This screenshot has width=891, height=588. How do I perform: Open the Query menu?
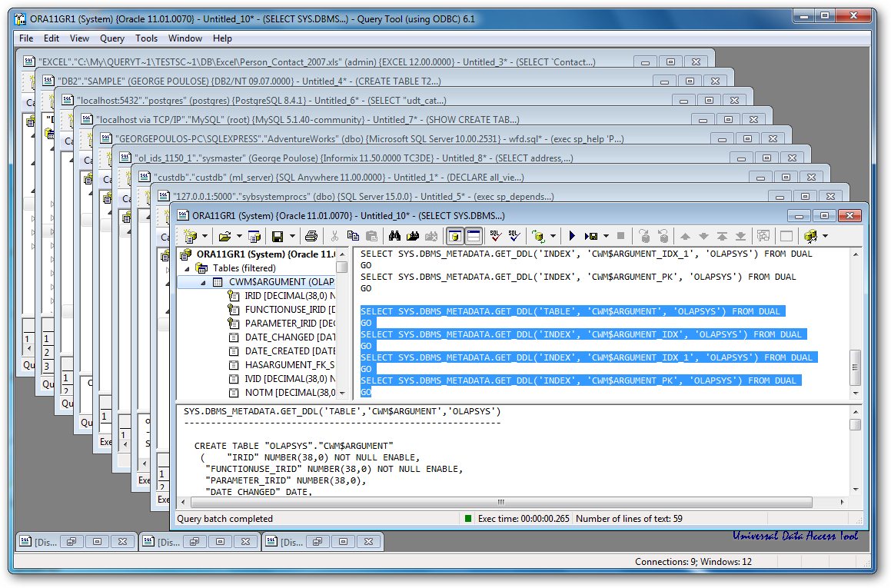pos(112,38)
